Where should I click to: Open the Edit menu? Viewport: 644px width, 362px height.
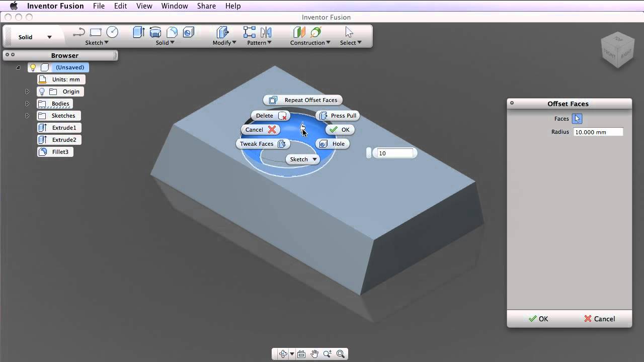121,6
